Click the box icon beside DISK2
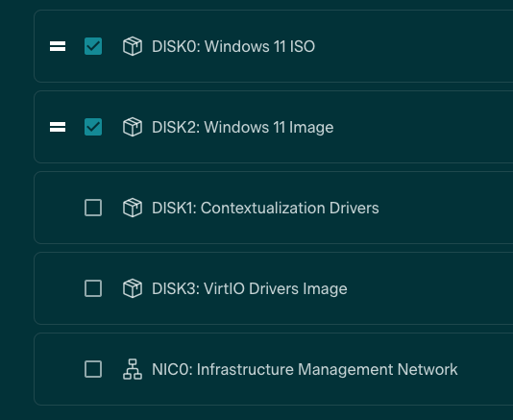Screen dimensions: 513x420 point(133,127)
